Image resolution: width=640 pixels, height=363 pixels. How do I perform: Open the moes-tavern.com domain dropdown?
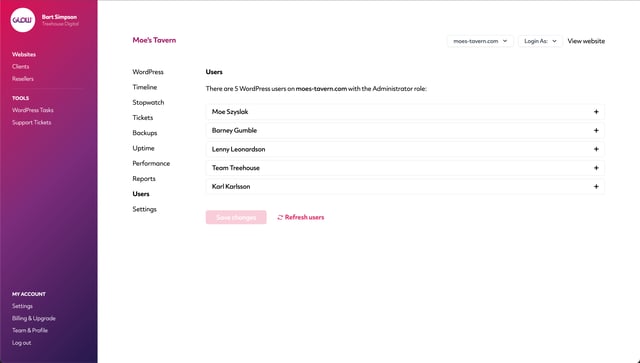point(480,41)
